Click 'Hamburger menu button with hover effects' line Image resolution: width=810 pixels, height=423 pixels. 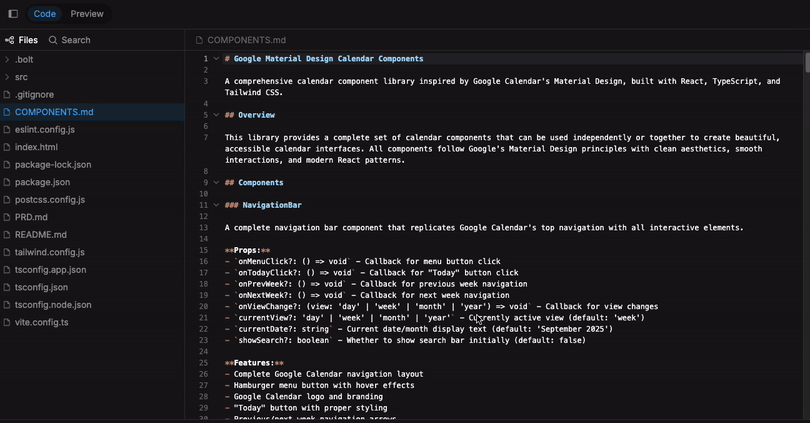coord(319,386)
